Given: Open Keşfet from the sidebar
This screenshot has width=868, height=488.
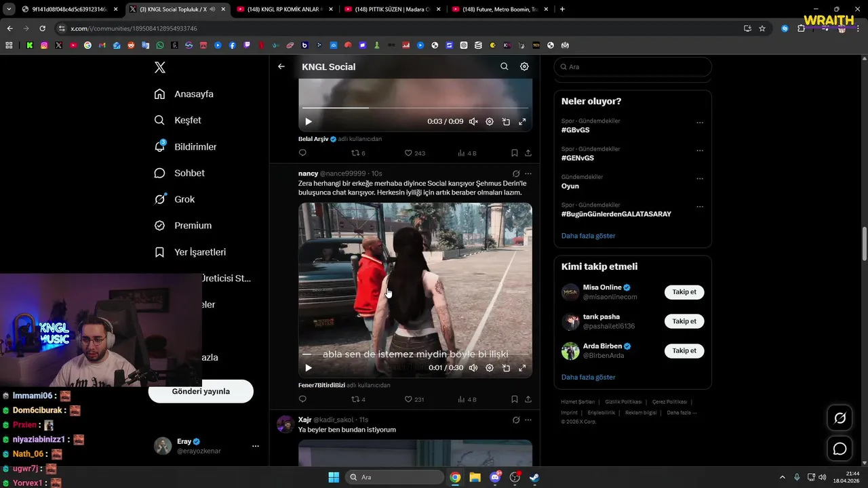Looking at the screenshot, I should [x=178, y=120].
